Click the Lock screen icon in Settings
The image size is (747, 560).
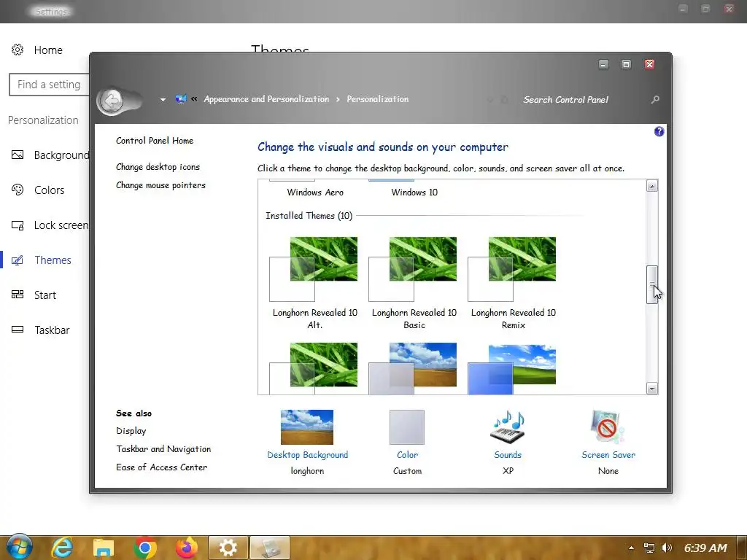tap(18, 225)
